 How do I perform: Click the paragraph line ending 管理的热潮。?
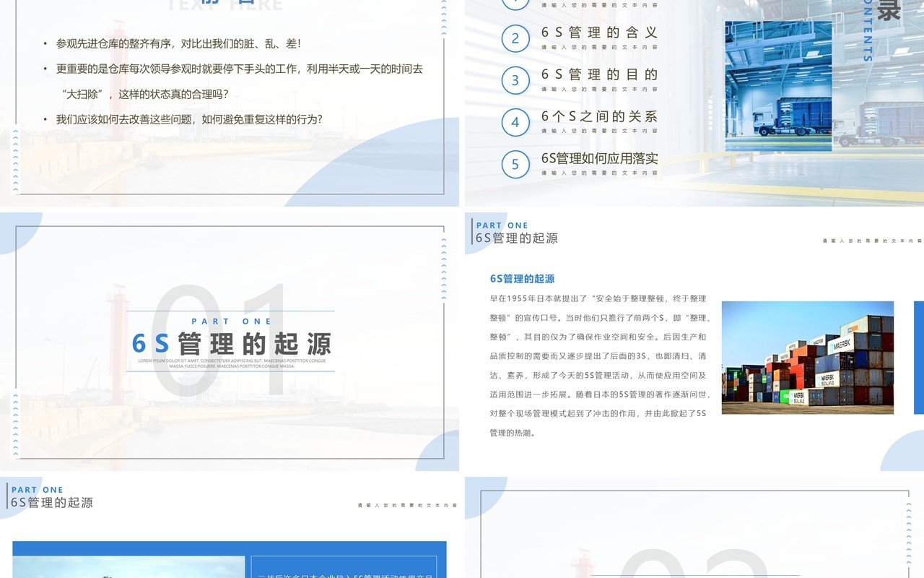tap(515, 433)
